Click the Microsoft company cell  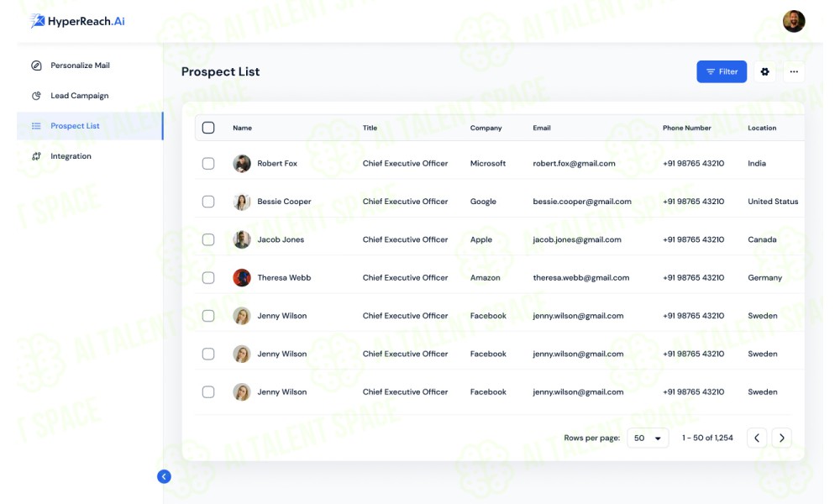pos(487,163)
